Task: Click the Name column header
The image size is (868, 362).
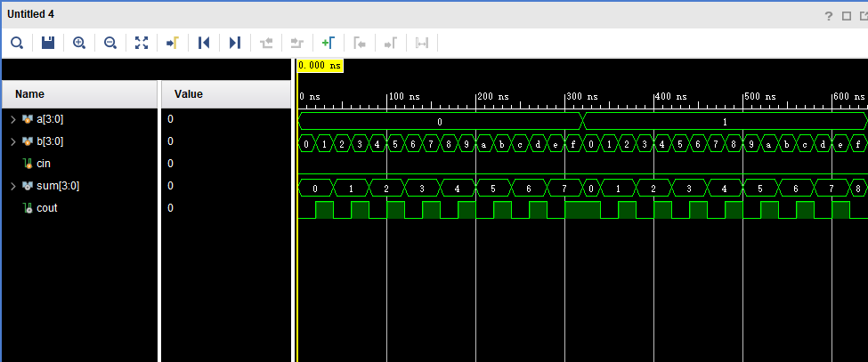Action: [30, 94]
